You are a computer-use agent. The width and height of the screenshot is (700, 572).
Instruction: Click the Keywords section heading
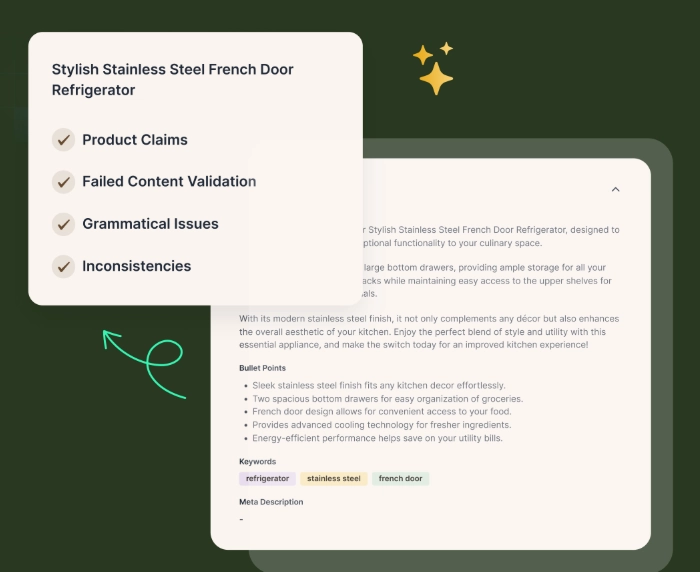click(x=258, y=461)
